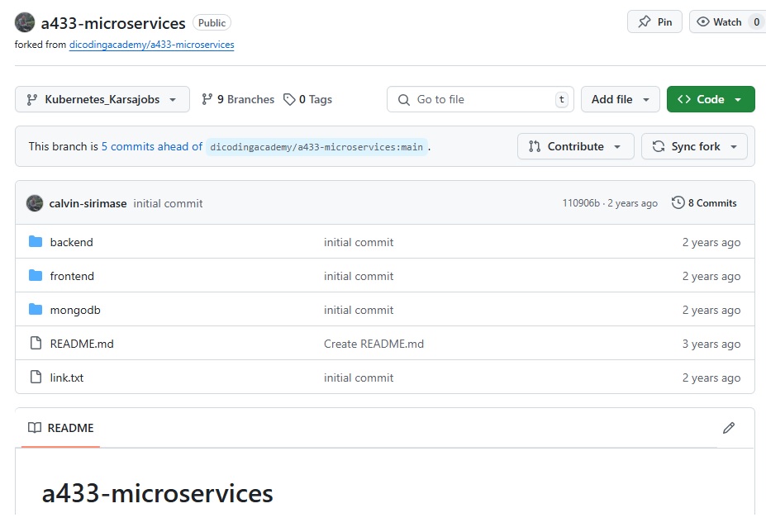Screen dimensions: 766x532
Task: Open 'Create README.md' commit message
Action: click(373, 344)
